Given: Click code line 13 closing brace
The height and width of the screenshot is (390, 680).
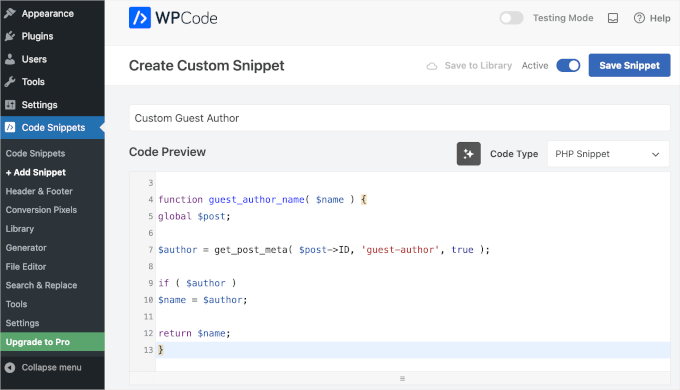Looking at the screenshot, I should (x=161, y=350).
